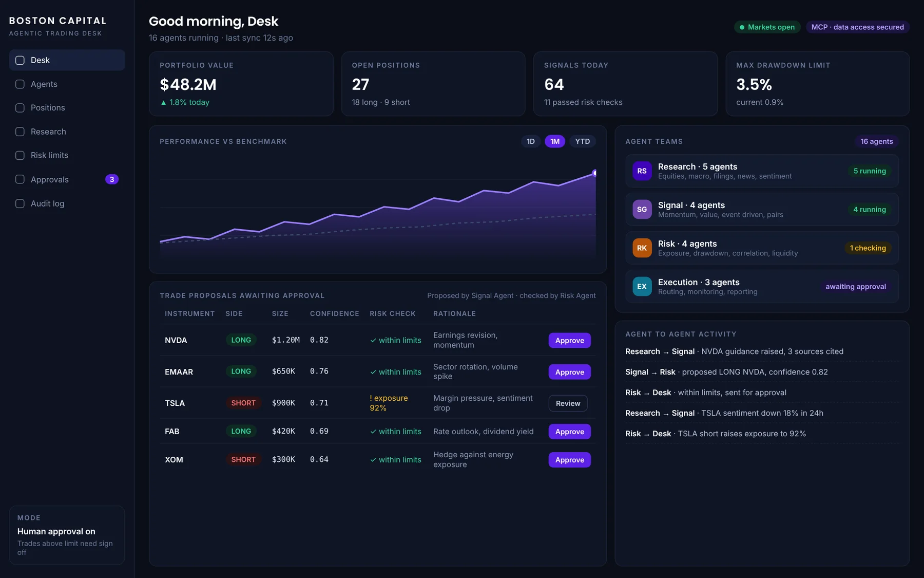Viewport: 924px width, 578px height.
Task: Click the Approvals badge showing 3
Action: pyautogui.click(x=112, y=179)
